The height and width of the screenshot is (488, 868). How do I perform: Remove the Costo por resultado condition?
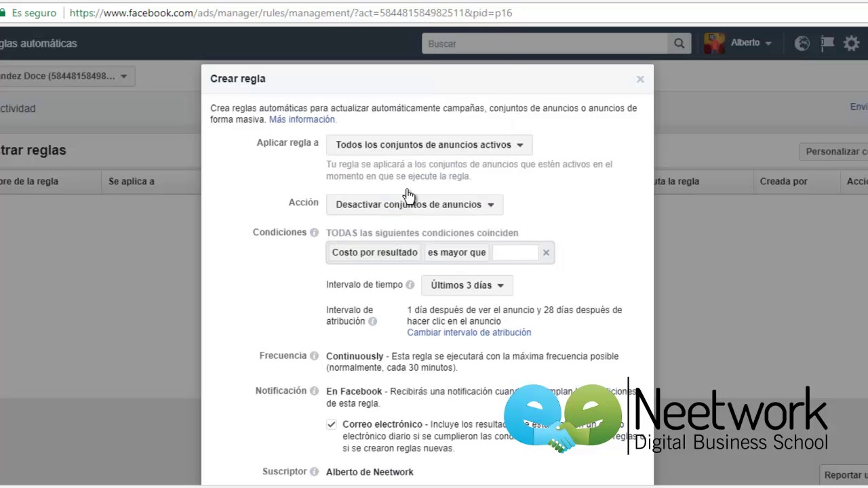point(546,253)
